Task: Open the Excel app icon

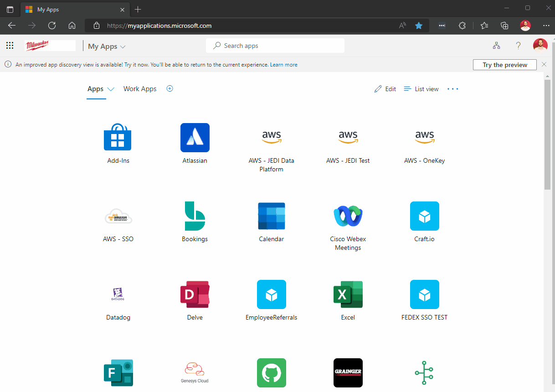Action: click(348, 294)
